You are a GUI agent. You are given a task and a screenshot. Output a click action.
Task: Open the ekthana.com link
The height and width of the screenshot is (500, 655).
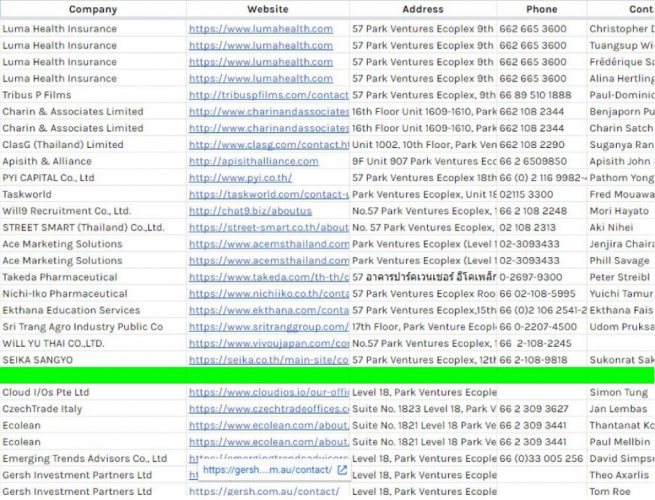click(269, 310)
